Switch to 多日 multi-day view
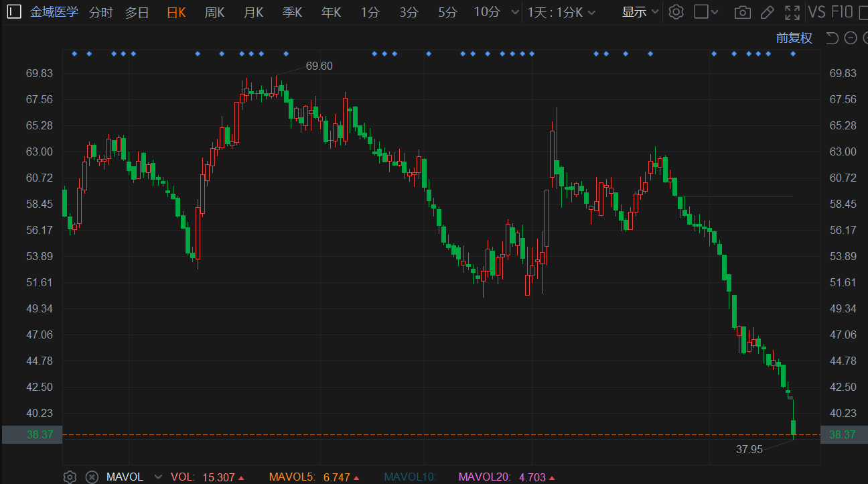The height and width of the screenshot is (484, 868). coord(137,12)
